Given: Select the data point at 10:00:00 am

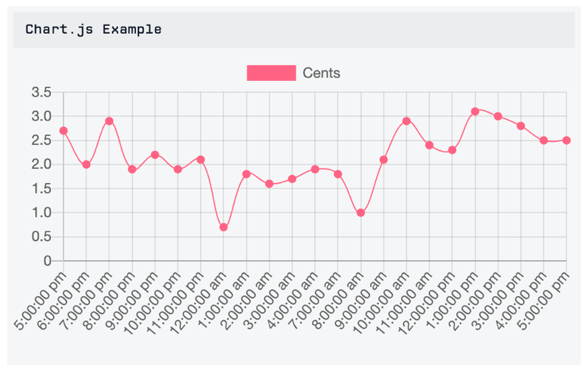Looking at the screenshot, I should click(x=406, y=121).
